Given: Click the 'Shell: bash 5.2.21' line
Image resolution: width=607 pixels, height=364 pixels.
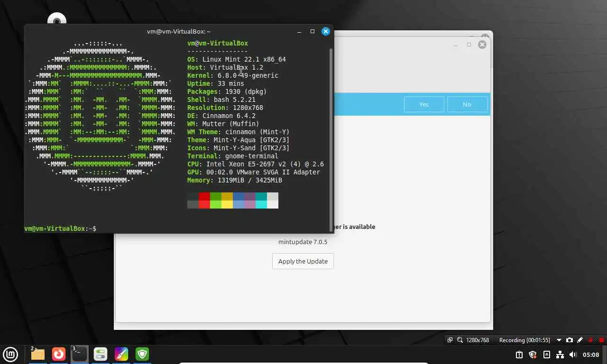Looking at the screenshot, I should (x=221, y=100).
